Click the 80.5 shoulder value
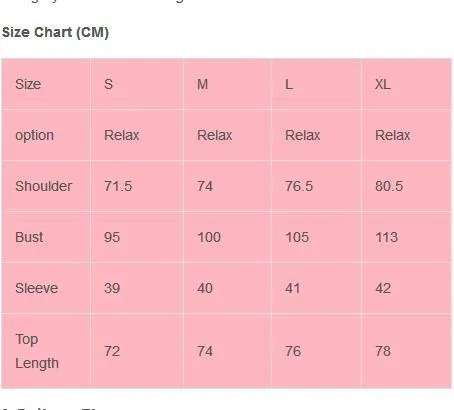 [x=389, y=186]
